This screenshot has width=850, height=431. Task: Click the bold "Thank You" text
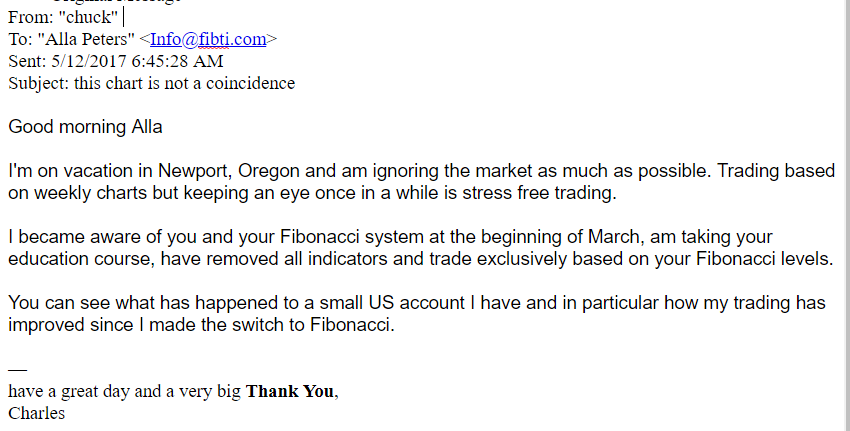coord(290,391)
